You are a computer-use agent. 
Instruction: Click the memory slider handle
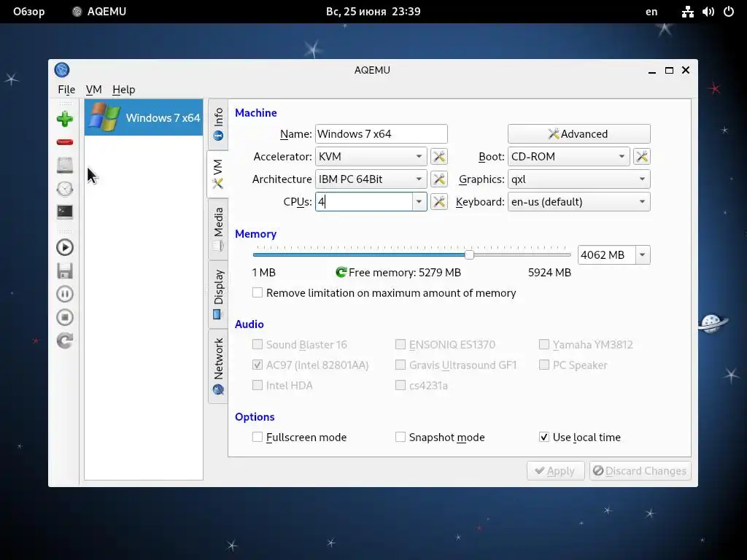point(469,254)
